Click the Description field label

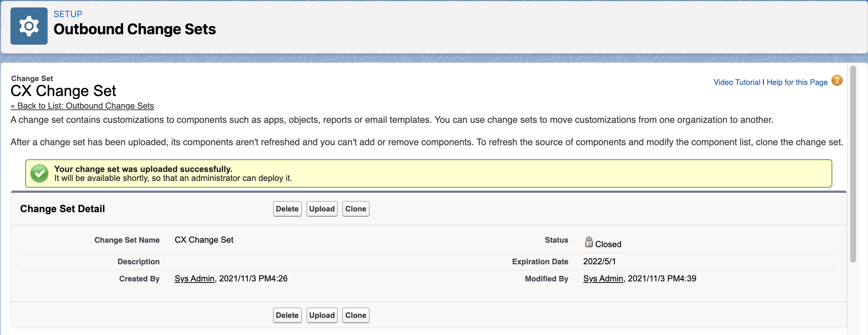pos(138,262)
